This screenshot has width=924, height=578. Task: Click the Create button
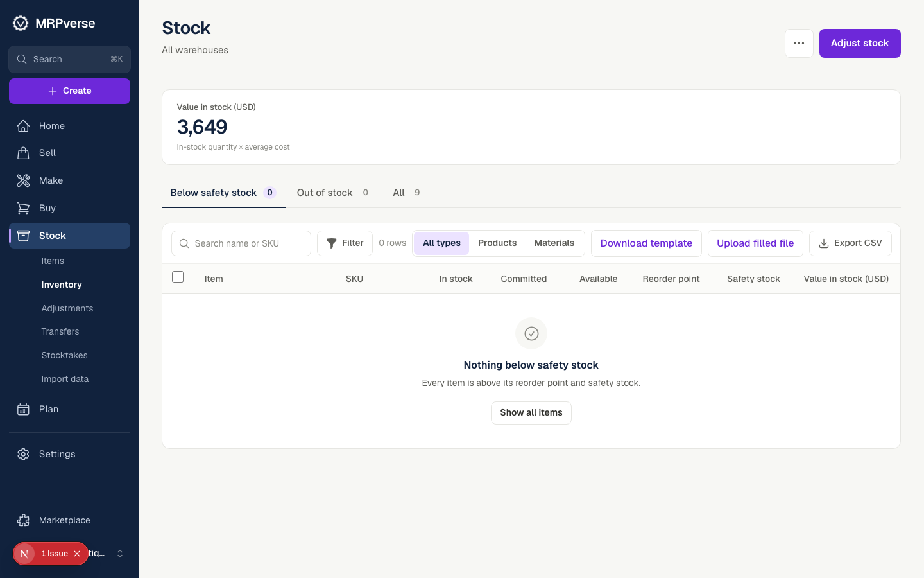pyautogui.click(x=69, y=91)
